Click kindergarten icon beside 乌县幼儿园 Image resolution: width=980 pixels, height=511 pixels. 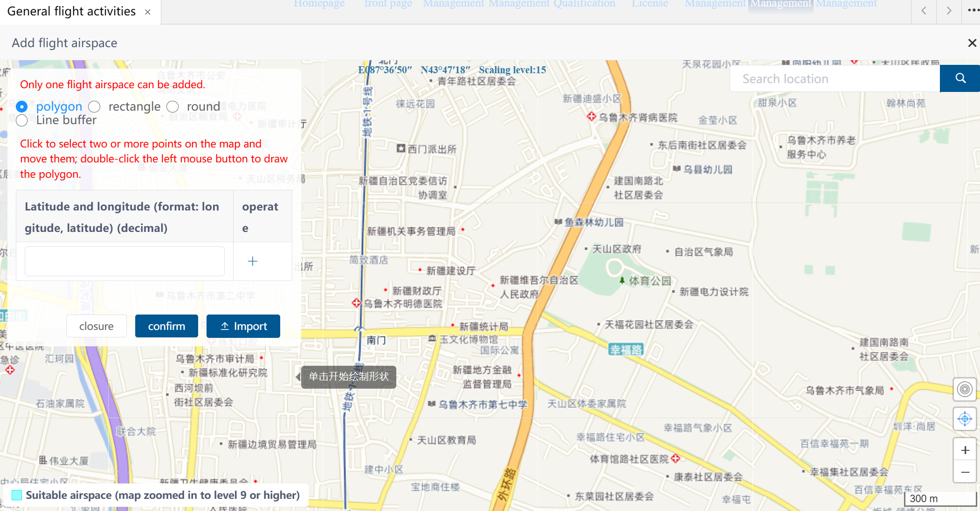coord(677,168)
